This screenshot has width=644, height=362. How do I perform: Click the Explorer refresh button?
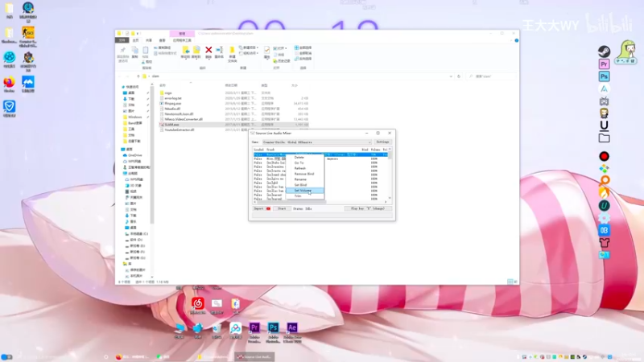[459, 76]
